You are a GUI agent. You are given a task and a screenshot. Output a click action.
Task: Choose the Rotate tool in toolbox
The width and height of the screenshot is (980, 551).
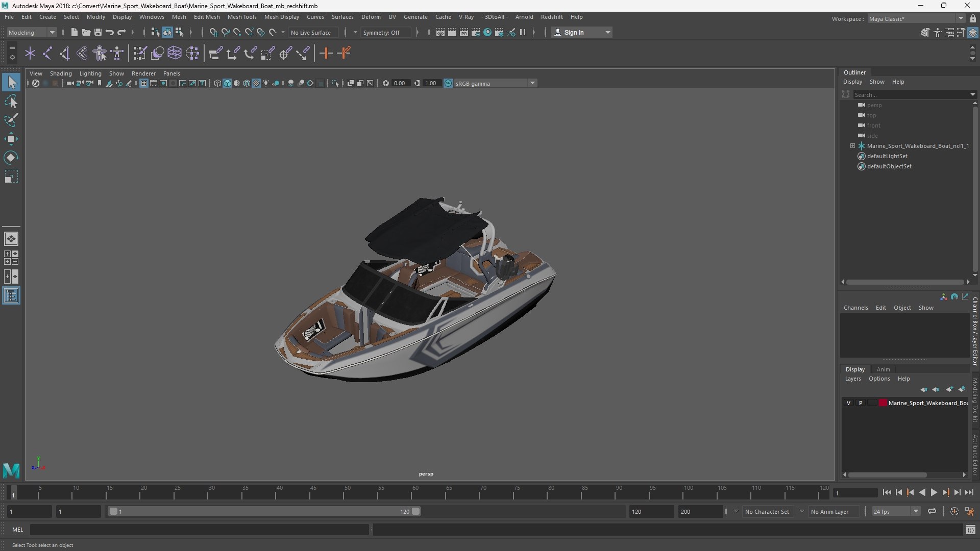click(11, 158)
